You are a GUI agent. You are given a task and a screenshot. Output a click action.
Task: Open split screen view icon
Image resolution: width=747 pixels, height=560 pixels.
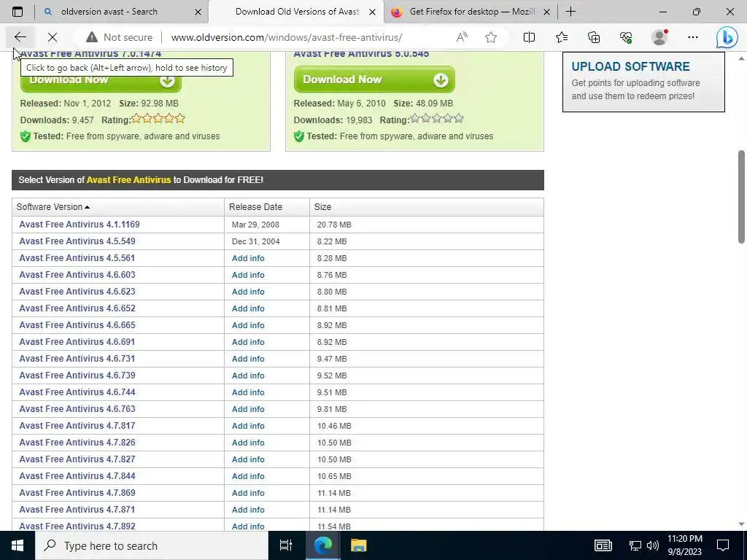529,37
